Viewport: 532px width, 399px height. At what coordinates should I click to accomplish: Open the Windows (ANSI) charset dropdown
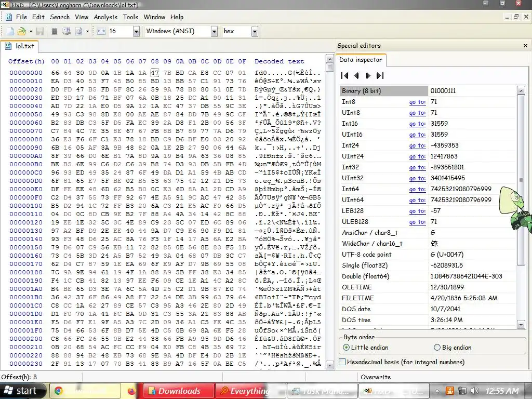tap(214, 32)
